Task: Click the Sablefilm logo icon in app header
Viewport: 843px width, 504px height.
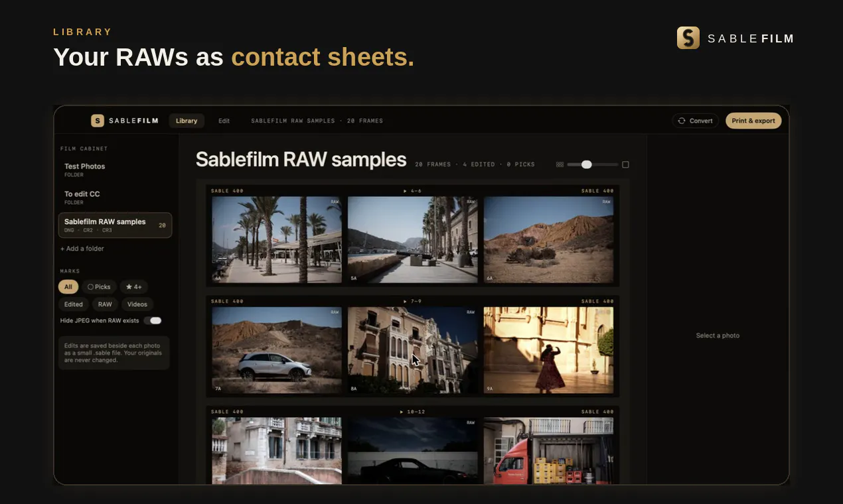Action: (98, 121)
